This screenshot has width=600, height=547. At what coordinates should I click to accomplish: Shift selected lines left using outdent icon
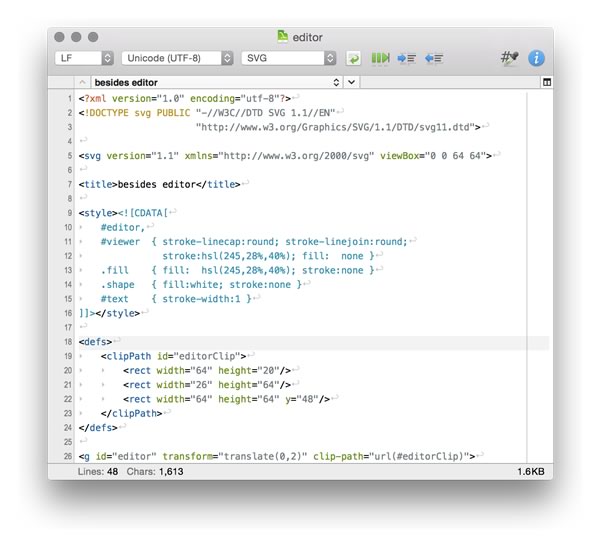433,59
